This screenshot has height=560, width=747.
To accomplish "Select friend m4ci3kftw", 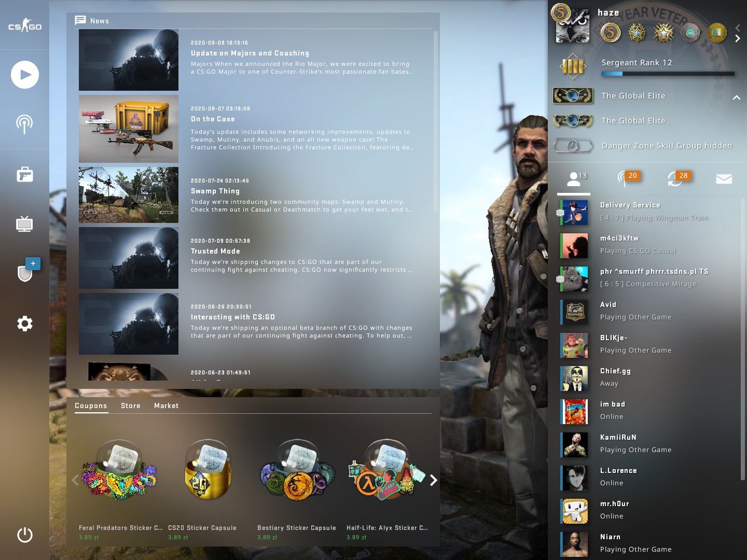I will [648, 245].
